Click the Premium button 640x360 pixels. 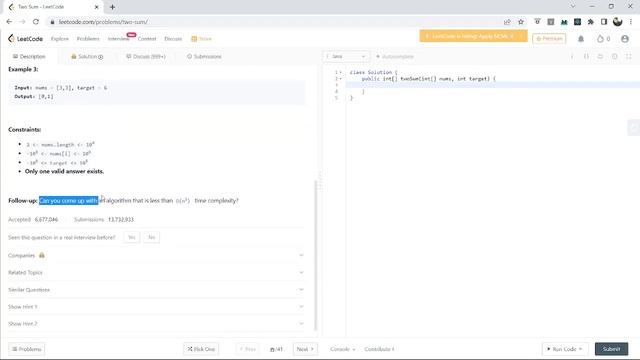(x=549, y=38)
